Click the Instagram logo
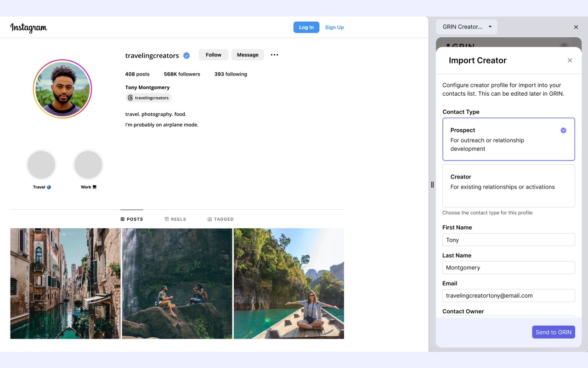 28,28
